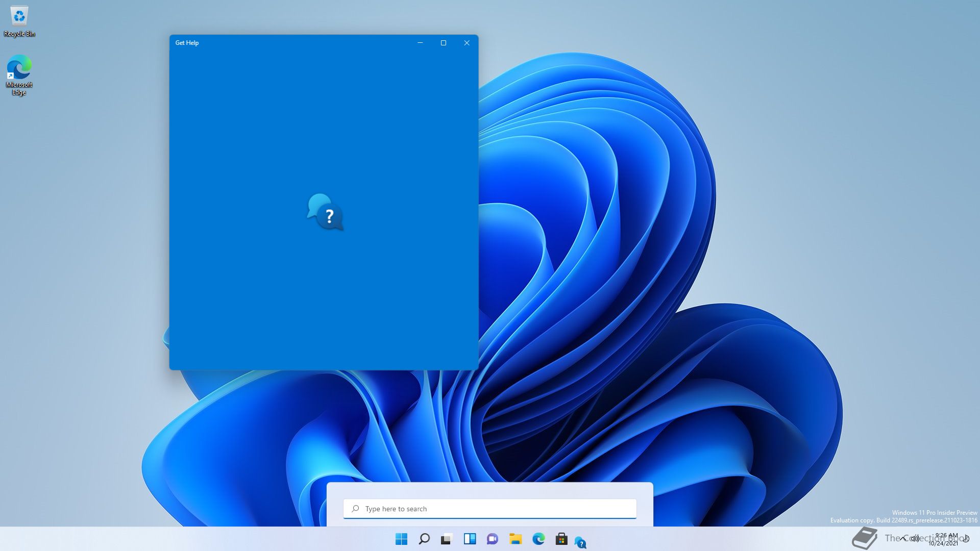The width and height of the screenshot is (980, 551).
Task: Minimize the Get Help window
Action: tap(420, 43)
